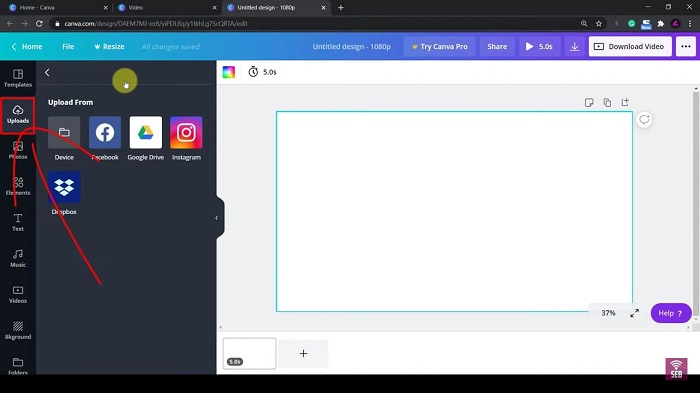Play the 5.0s video preview
This screenshot has width=700, height=393.
[x=539, y=46]
